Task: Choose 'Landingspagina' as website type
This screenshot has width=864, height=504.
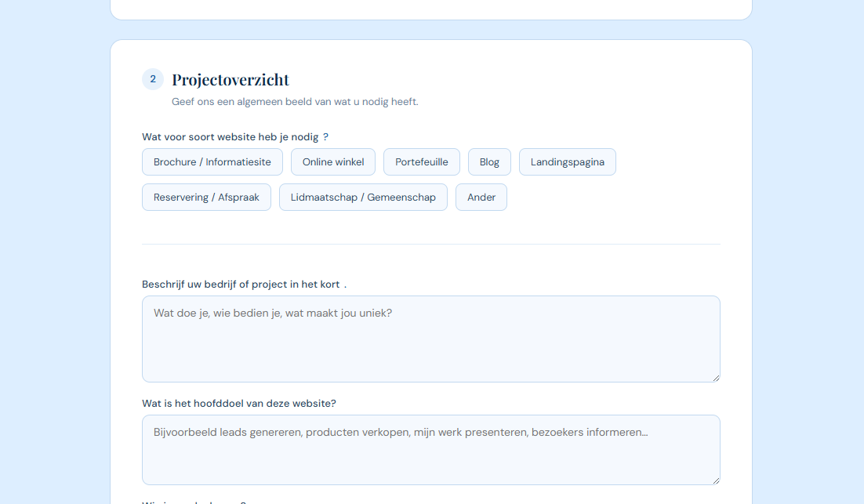Action: (x=567, y=161)
